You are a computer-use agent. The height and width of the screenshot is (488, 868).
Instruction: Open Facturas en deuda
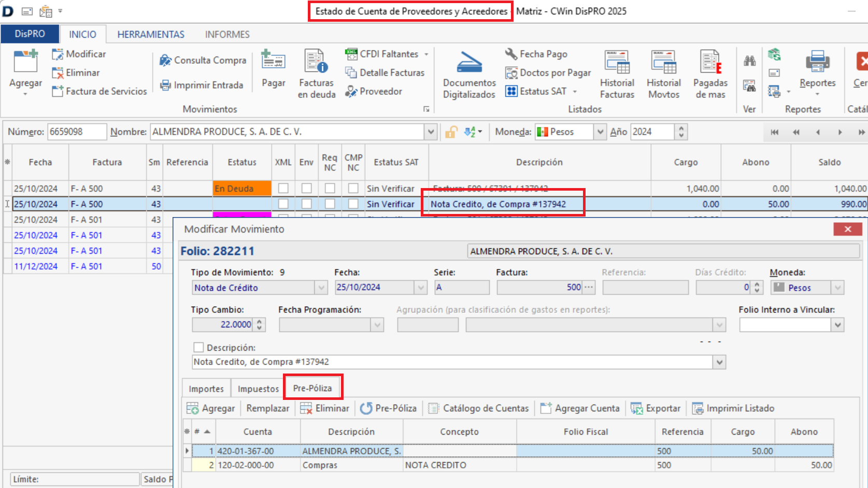[317, 74]
